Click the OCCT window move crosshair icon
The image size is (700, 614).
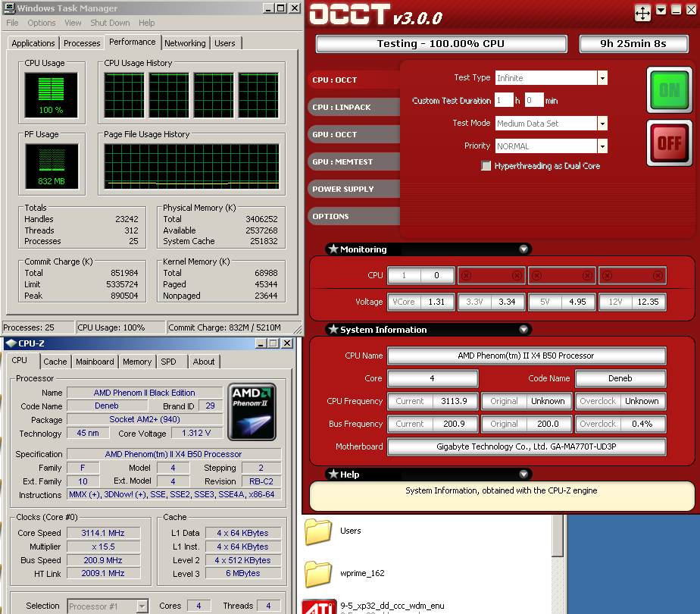[x=642, y=13]
